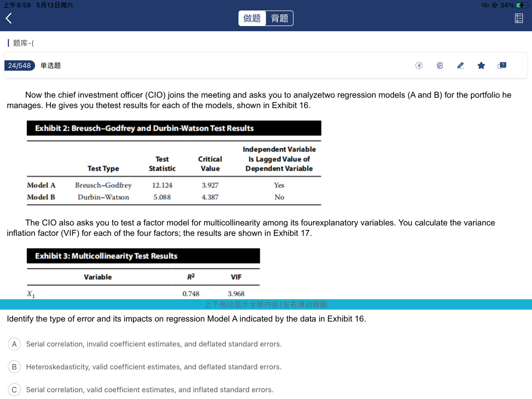
Task: Tap the 4.387 critical value
Action: pyautogui.click(x=210, y=197)
